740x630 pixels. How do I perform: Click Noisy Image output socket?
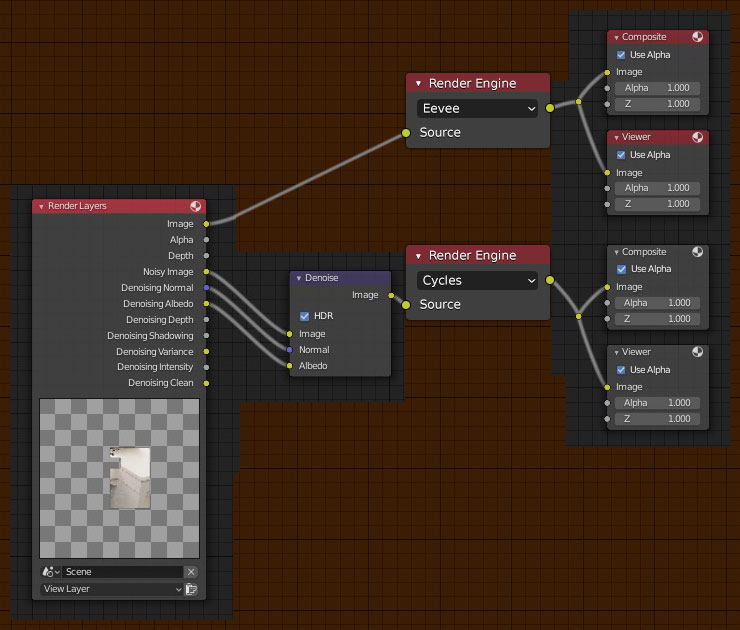(x=206, y=272)
